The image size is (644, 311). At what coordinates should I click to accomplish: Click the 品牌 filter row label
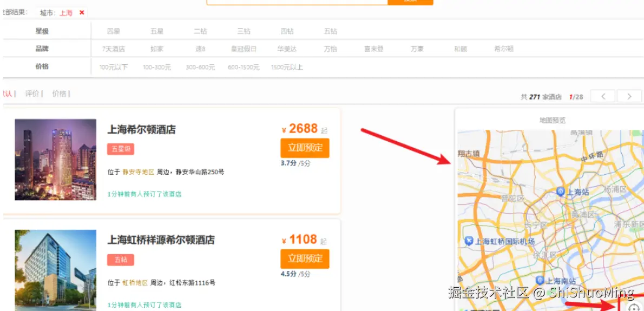[42, 49]
